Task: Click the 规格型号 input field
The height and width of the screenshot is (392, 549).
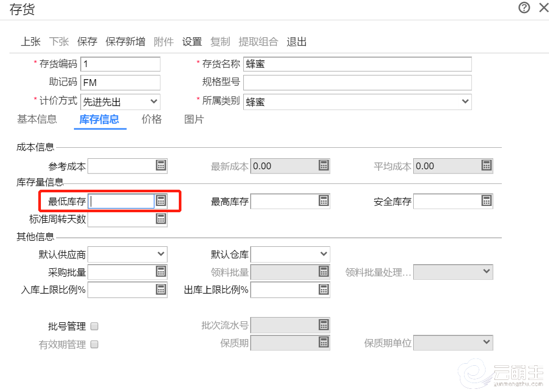Action: (x=357, y=82)
